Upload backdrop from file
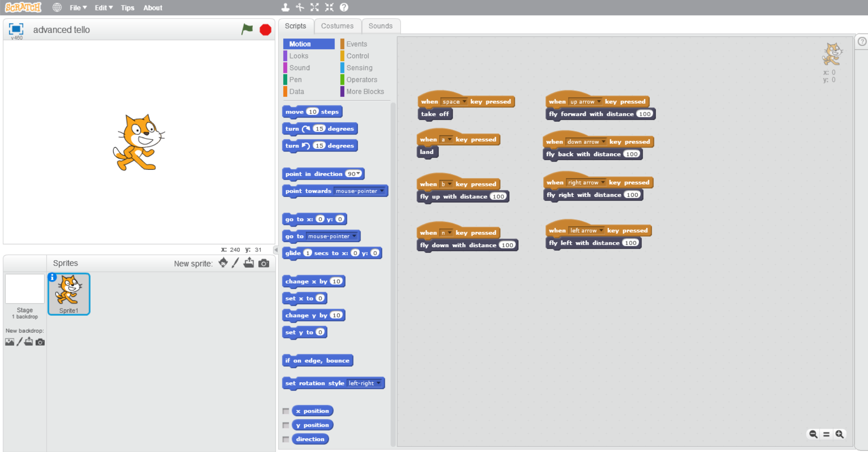 point(28,342)
